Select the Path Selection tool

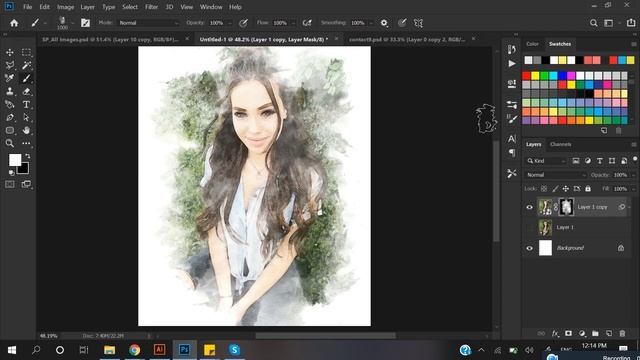27,118
